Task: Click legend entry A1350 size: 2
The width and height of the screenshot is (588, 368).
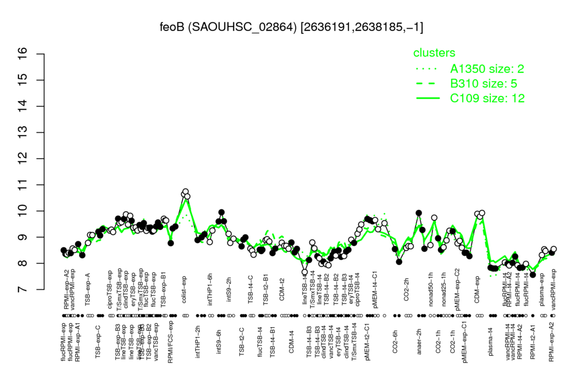Action: (487, 69)
